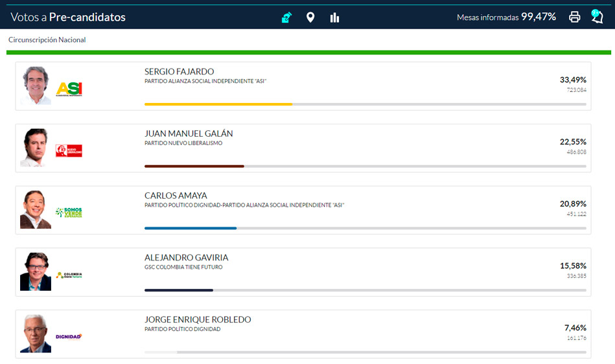Click the name CARLOS AMAYA
Image resolution: width=615 pixels, height=364 pixels.
(x=176, y=196)
